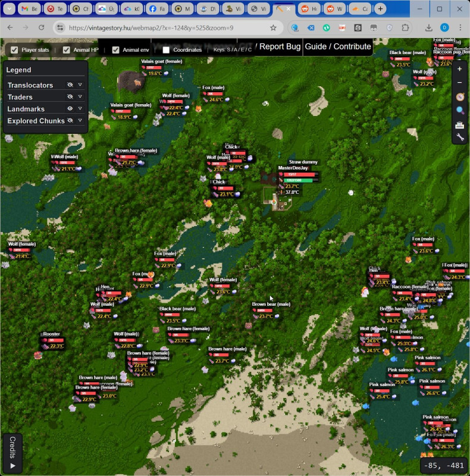Hide Landmarks via its eye toggle
The image size is (470, 476).
pyautogui.click(x=70, y=108)
